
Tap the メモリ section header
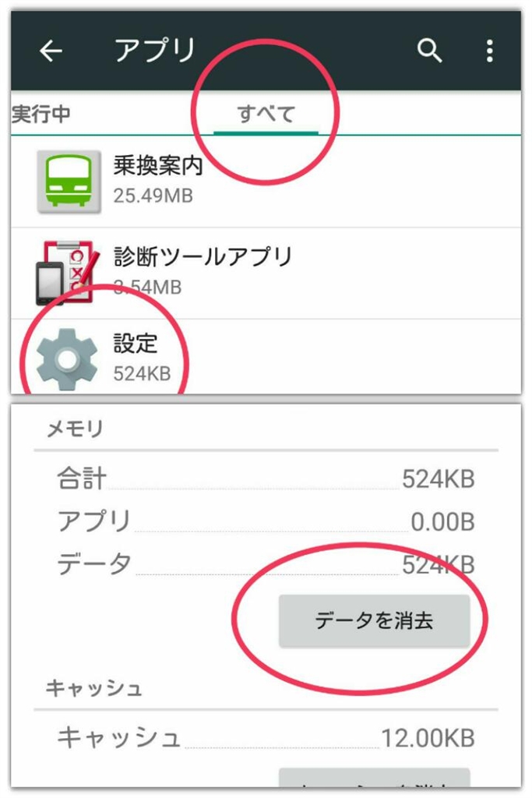pyautogui.click(x=75, y=429)
